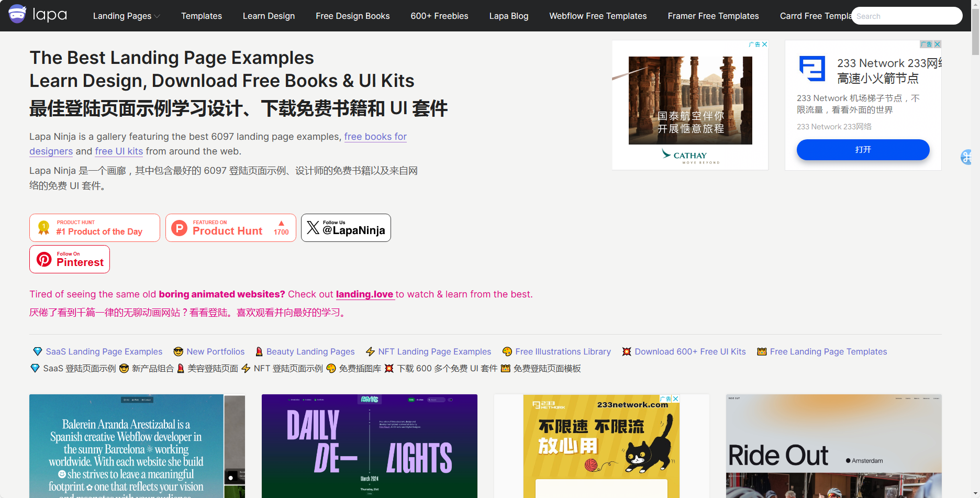Click Download 600+ Free UI Kits
This screenshot has width=980, height=498.
[x=690, y=352]
